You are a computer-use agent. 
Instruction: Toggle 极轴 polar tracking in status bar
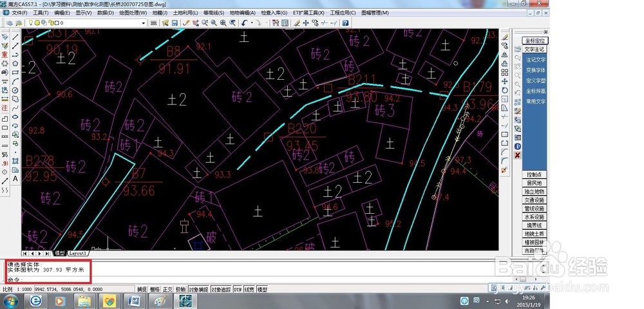181,289
